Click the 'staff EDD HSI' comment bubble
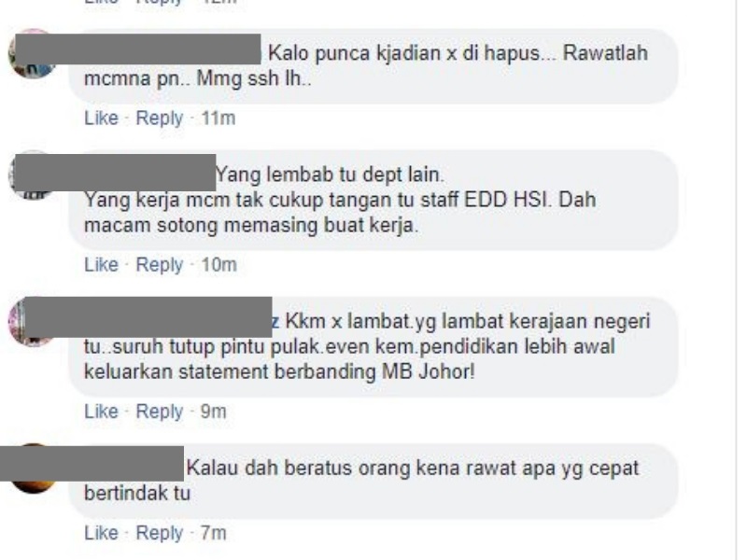This screenshot has width=747, height=560. [x=373, y=200]
